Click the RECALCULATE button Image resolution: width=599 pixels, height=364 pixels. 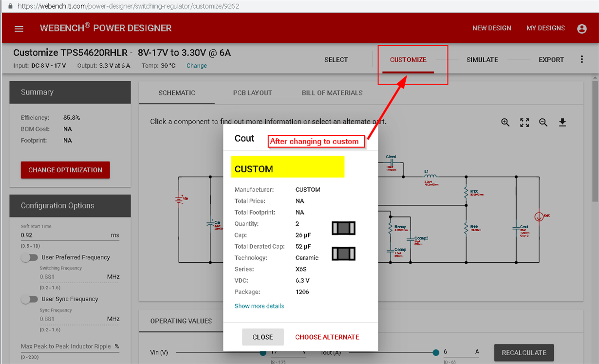click(524, 353)
